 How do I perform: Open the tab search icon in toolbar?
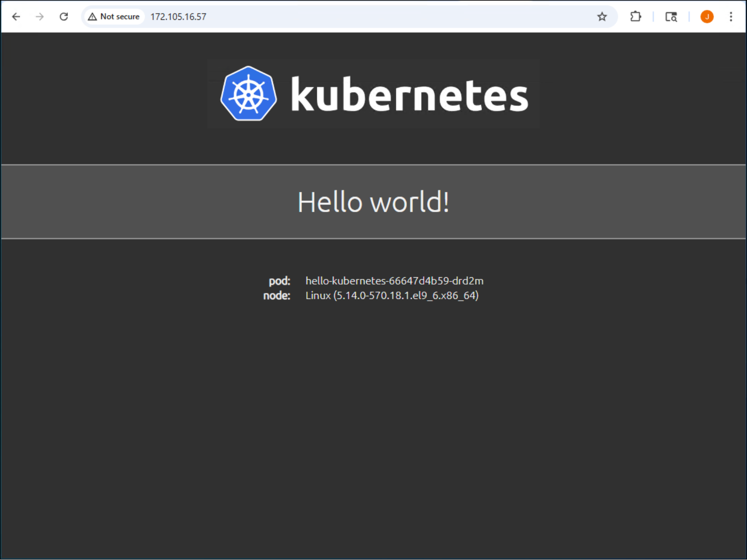[x=671, y=17]
